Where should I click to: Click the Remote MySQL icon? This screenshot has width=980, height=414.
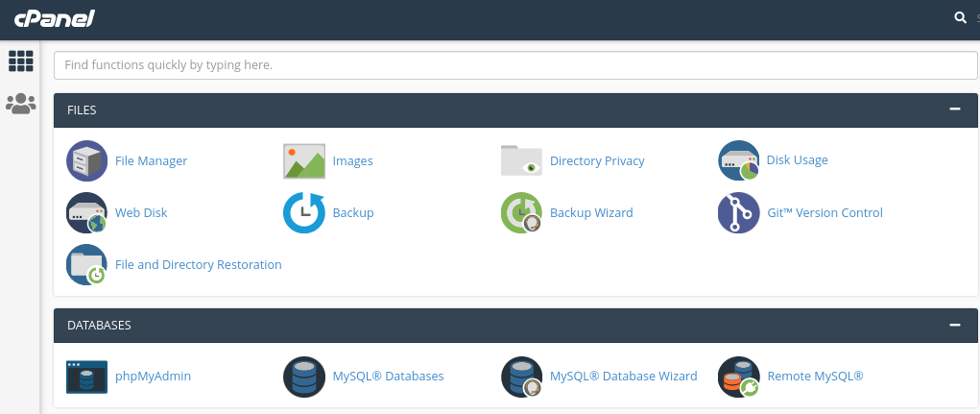point(738,377)
